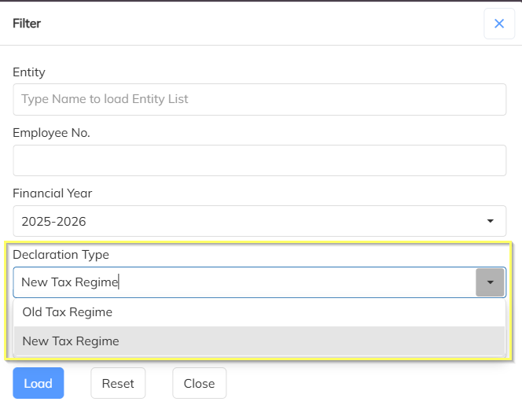Click the Filter dialog title text

[x=27, y=24]
